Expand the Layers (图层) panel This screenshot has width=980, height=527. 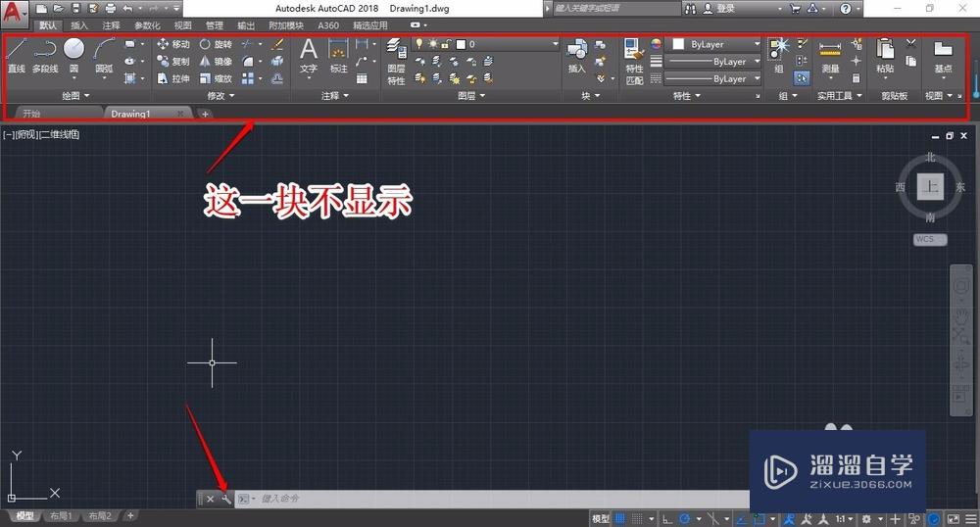(x=471, y=96)
